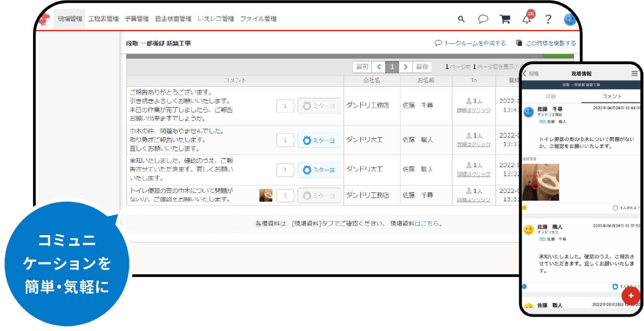Toggle ミタヨ on 承知いたしました comment row
The height and width of the screenshot is (331, 644).
click(319, 170)
